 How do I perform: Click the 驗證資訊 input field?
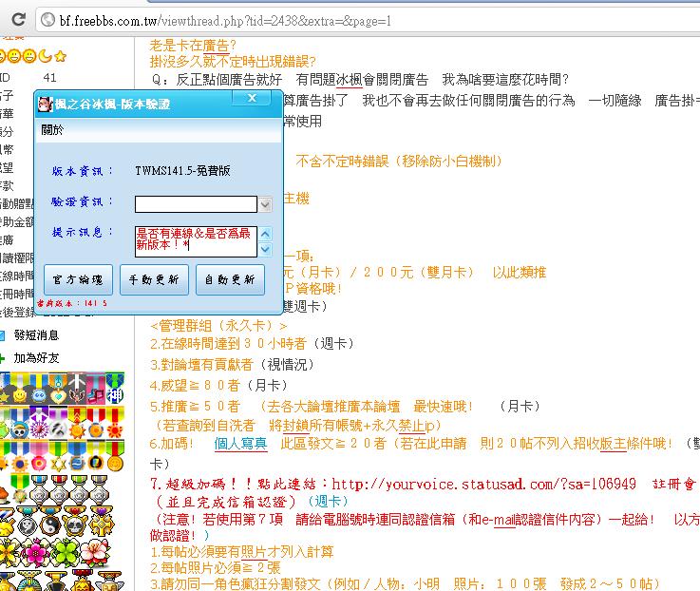(196, 204)
